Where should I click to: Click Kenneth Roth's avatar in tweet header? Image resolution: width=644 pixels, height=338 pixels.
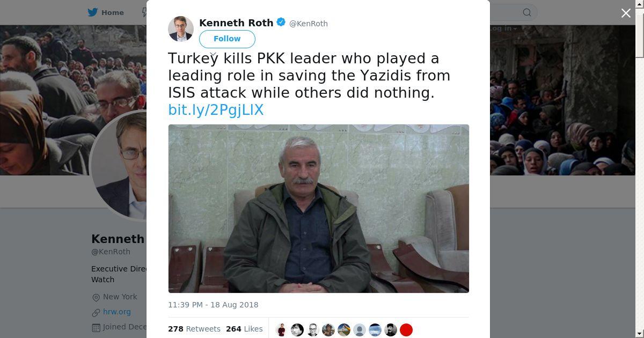(181, 28)
